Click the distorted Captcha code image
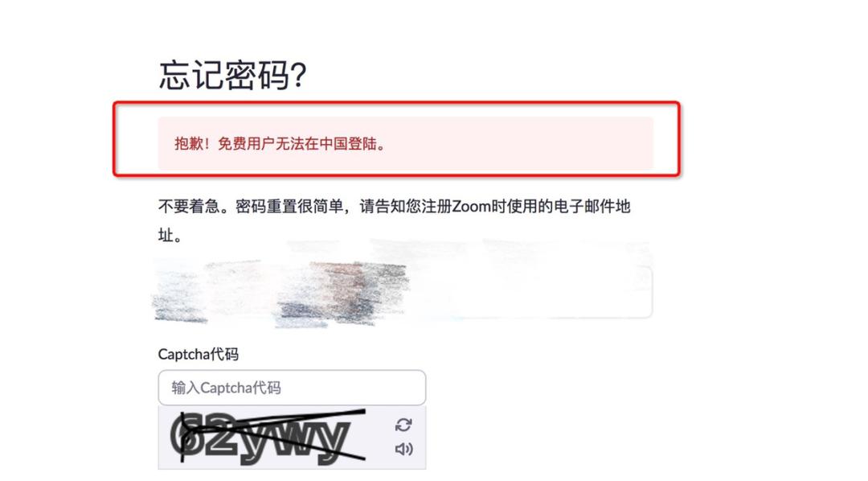This screenshot has width=868, height=481. tap(269, 438)
